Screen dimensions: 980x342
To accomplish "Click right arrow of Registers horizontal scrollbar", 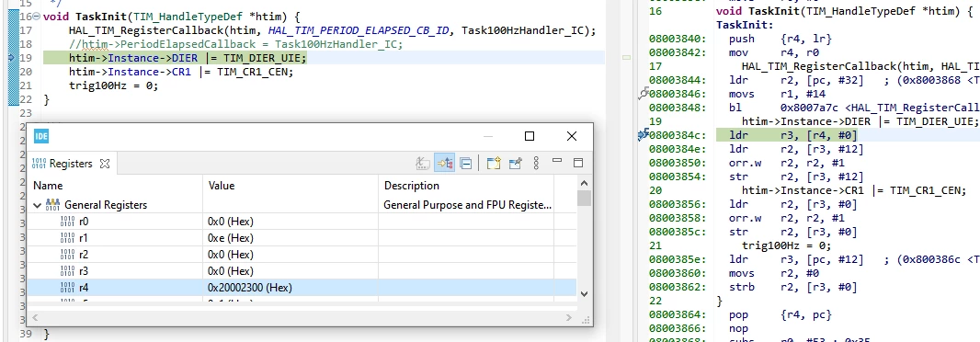I will [x=569, y=317].
